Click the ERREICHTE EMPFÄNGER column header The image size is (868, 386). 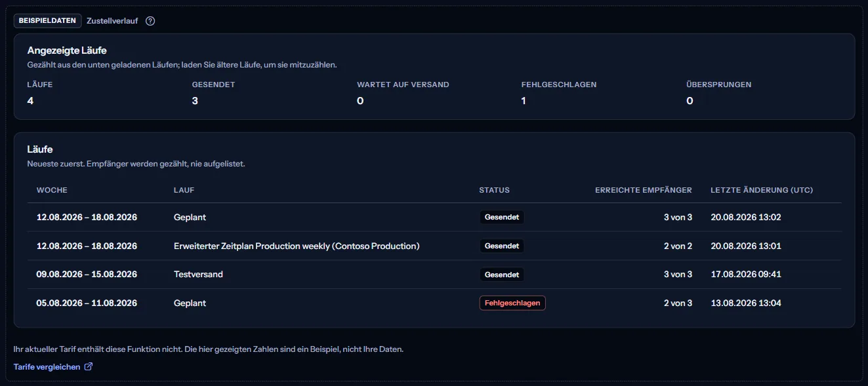644,190
